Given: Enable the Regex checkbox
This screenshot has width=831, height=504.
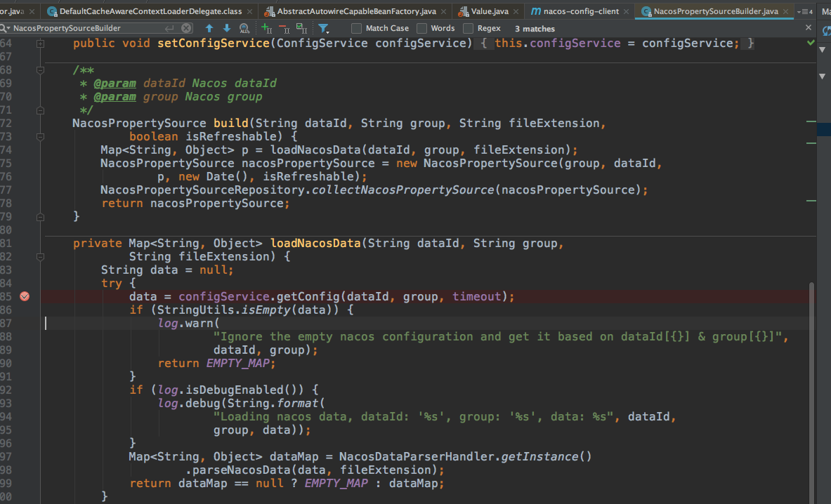Looking at the screenshot, I should (x=469, y=28).
